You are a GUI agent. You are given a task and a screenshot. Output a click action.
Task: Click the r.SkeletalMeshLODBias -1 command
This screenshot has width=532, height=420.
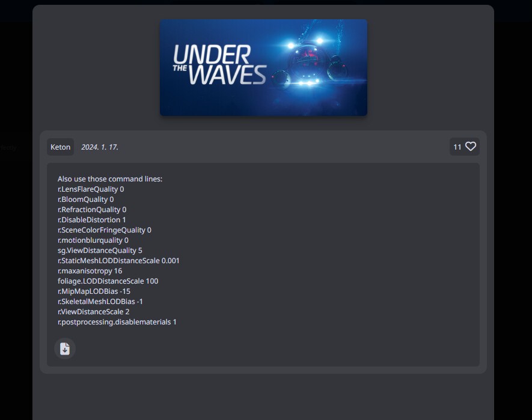(100, 301)
